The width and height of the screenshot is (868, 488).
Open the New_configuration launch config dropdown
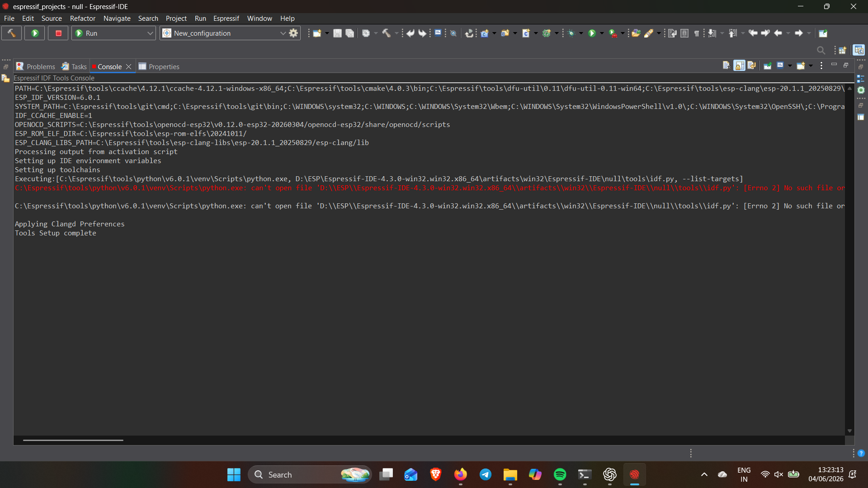pyautogui.click(x=225, y=33)
